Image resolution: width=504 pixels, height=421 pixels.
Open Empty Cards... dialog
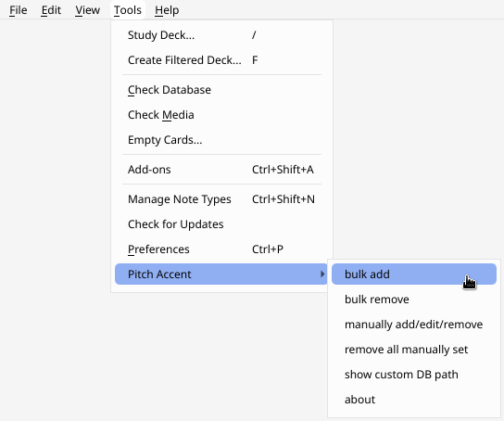(x=221, y=140)
